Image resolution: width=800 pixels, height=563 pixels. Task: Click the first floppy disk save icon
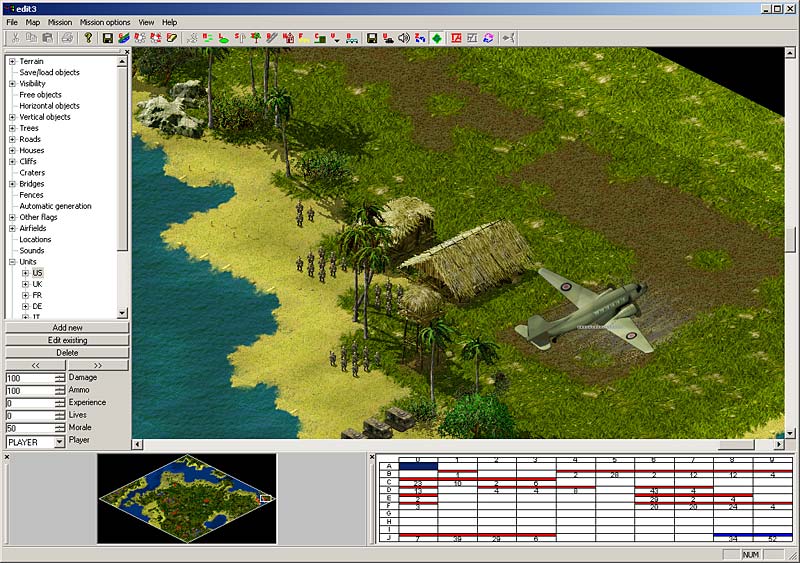106,38
